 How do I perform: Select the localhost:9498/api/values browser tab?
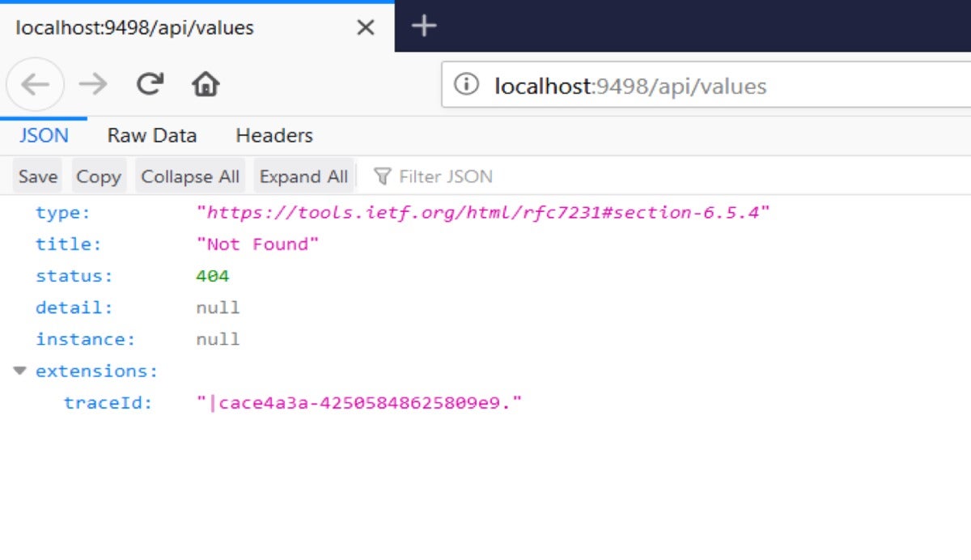(197, 28)
